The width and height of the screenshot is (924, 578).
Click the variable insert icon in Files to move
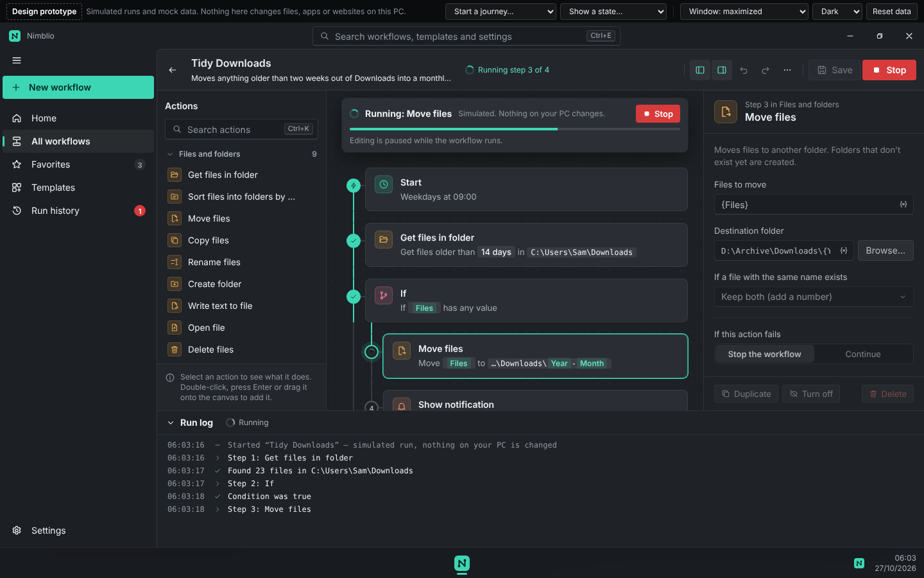[903, 204]
